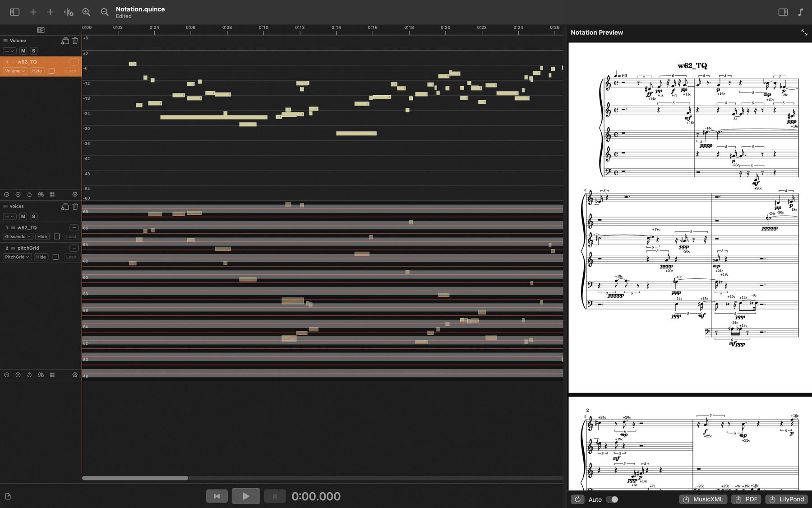The width and height of the screenshot is (812, 508).
Task: Reset the view in the voices group footer
Action: tap(29, 375)
